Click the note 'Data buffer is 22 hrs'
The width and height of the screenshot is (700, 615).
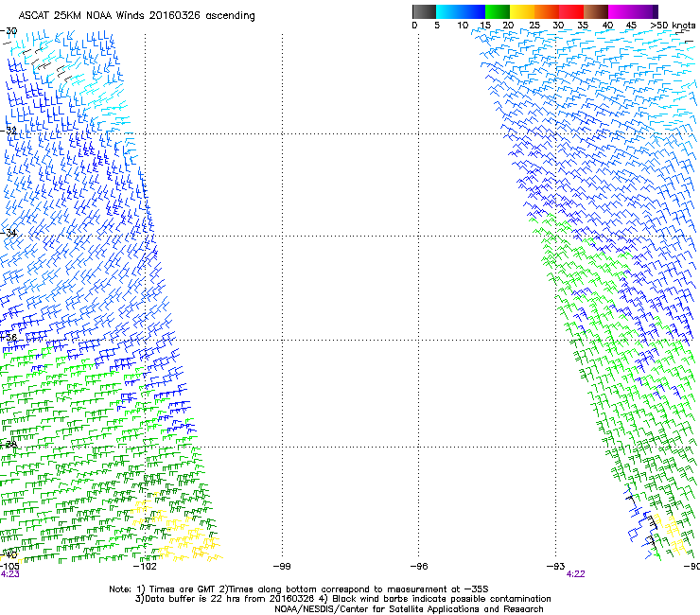tap(190, 599)
